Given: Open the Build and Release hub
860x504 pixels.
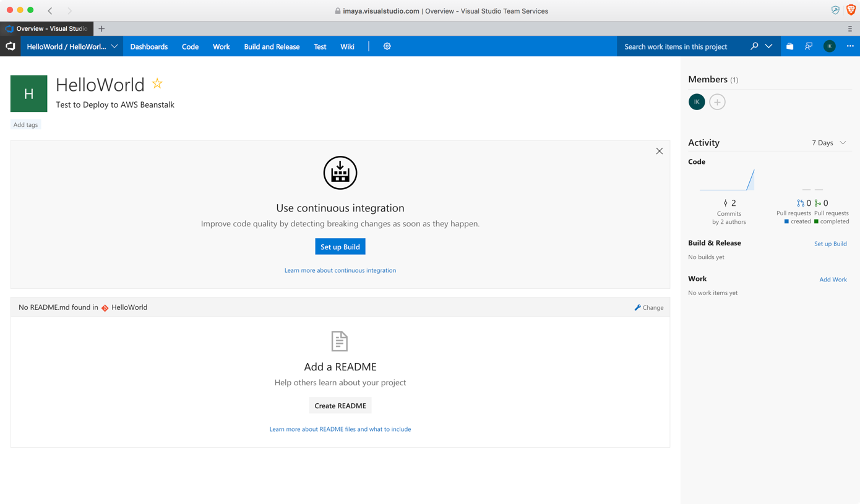Looking at the screenshot, I should (x=272, y=46).
